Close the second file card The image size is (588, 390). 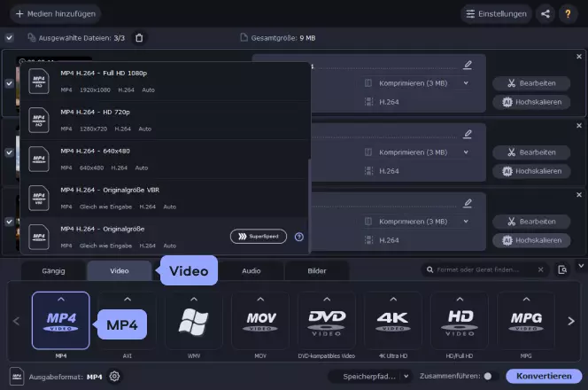pyautogui.click(x=579, y=125)
